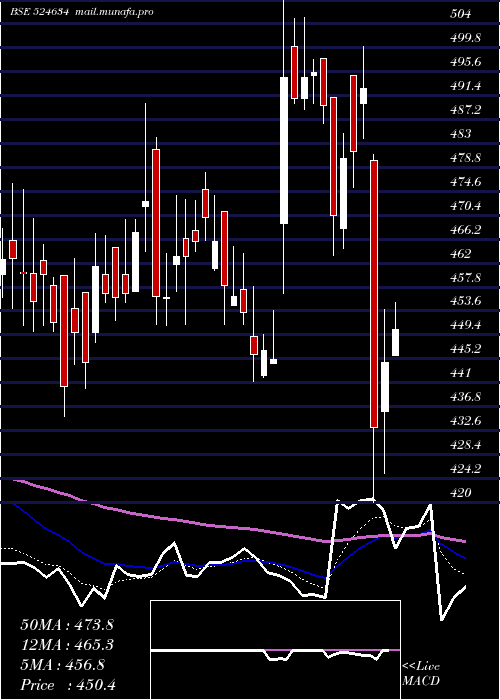Select the 457.8 price axis label
Image resolution: width=500 pixels, height=700 pixels.
click(466, 278)
